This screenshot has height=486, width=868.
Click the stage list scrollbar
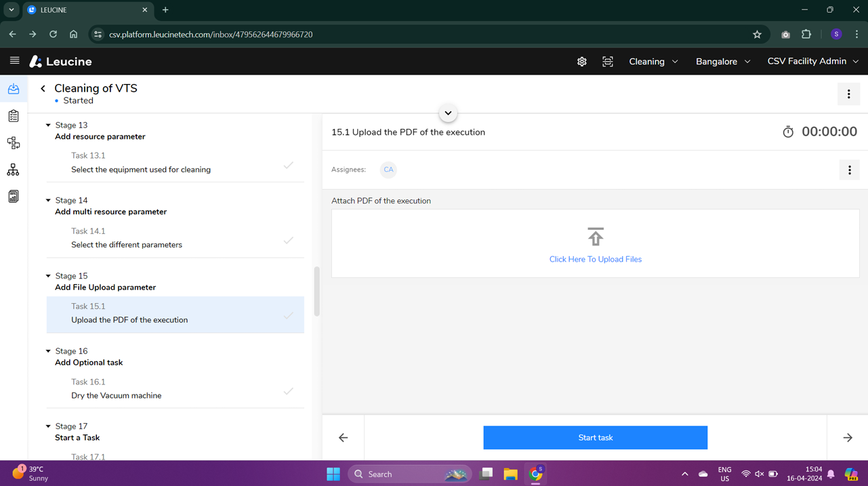click(x=316, y=291)
